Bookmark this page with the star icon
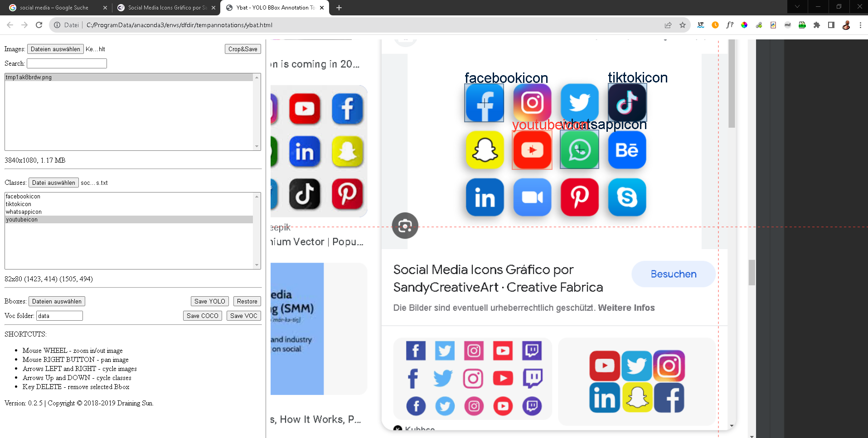This screenshot has width=868, height=438. point(683,25)
